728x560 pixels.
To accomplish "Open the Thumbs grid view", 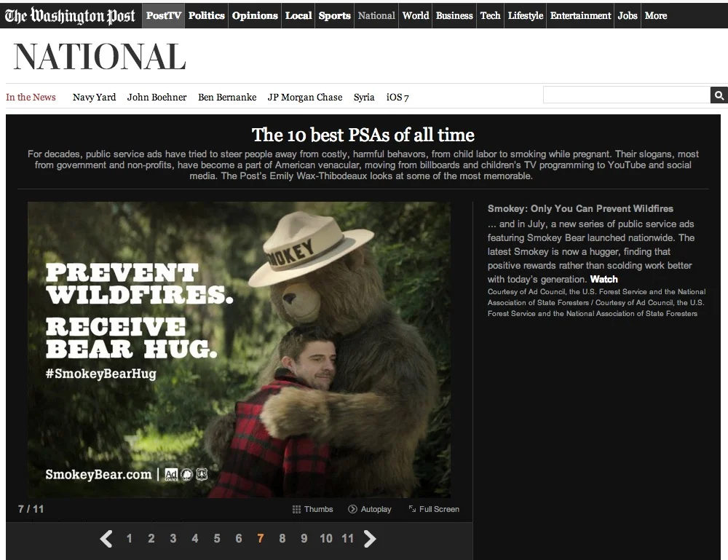I will pyautogui.click(x=312, y=509).
